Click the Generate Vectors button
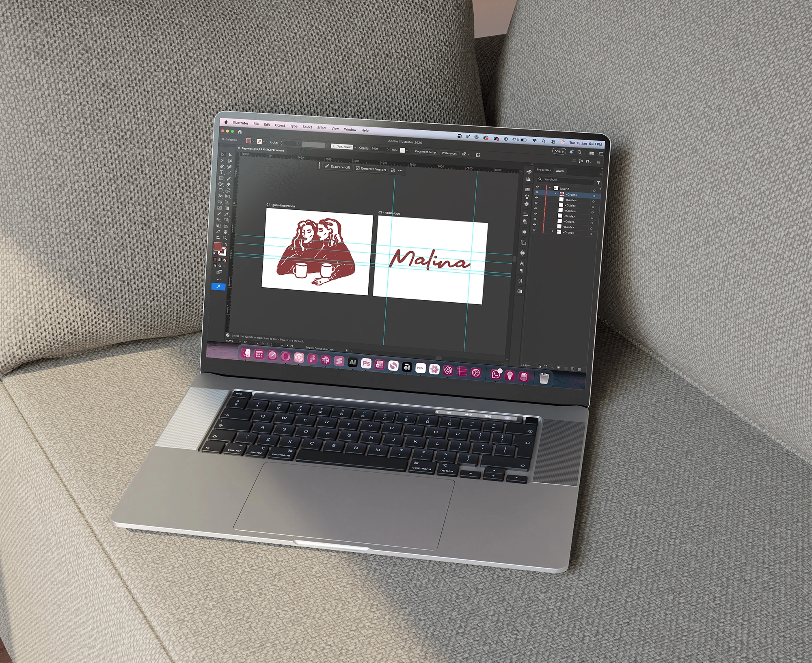812x663 pixels. tap(371, 169)
